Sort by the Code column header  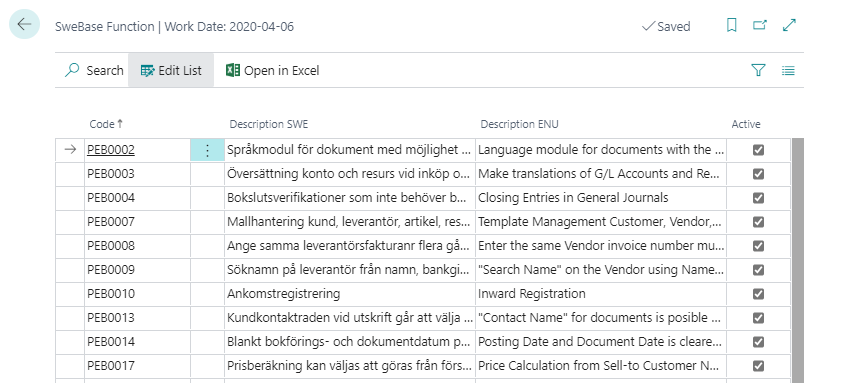(106, 124)
